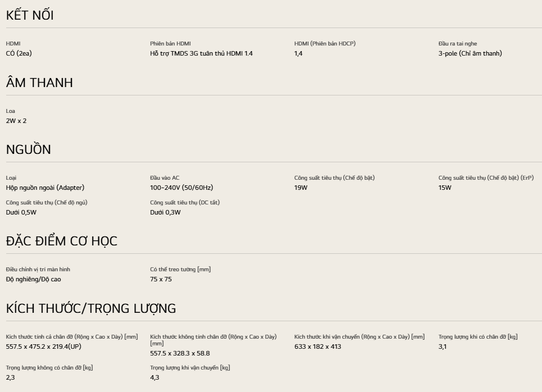Click the 19W power consumption value

[301, 188]
